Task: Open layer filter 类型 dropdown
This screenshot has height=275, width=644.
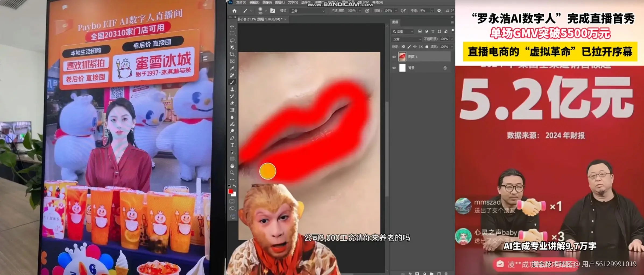Action: [x=402, y=31]
